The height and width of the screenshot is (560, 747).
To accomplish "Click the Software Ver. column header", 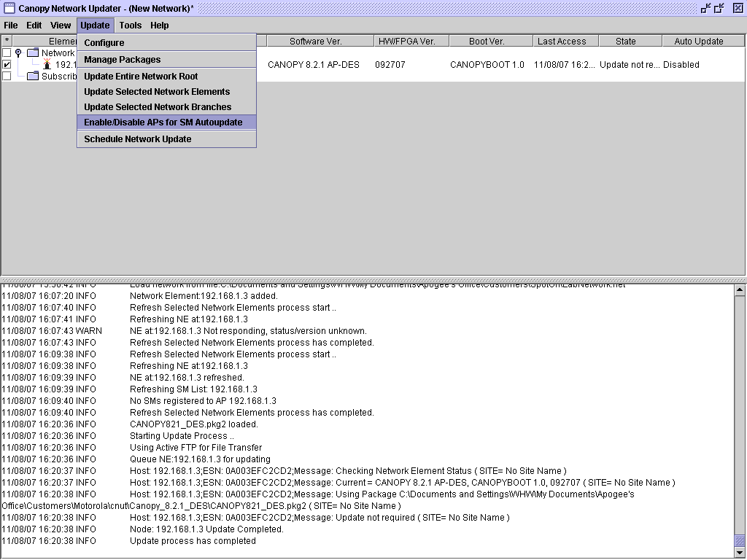I will click(315, 42).
